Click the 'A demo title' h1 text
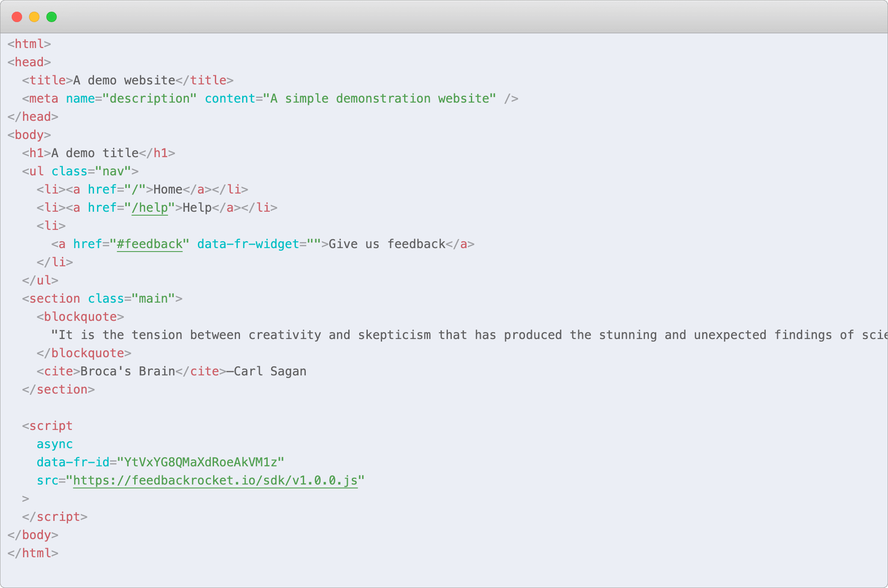Viewport: 888px width, 588px height. tap(95, 153)
